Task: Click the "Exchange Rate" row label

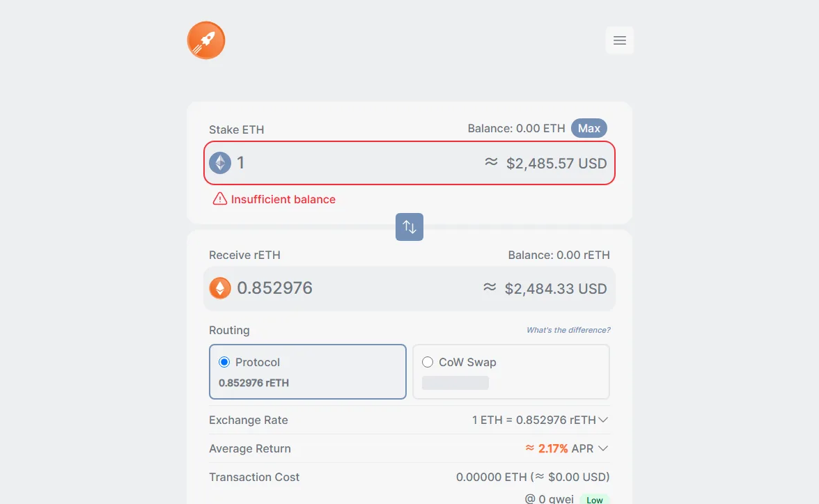Action: 249,420
